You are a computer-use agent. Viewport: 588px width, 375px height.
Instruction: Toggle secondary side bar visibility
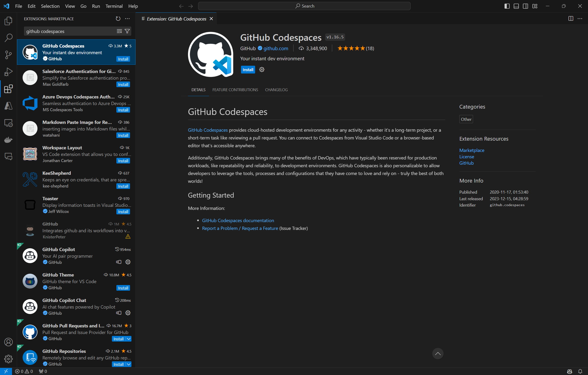click(x=526, y=6)
